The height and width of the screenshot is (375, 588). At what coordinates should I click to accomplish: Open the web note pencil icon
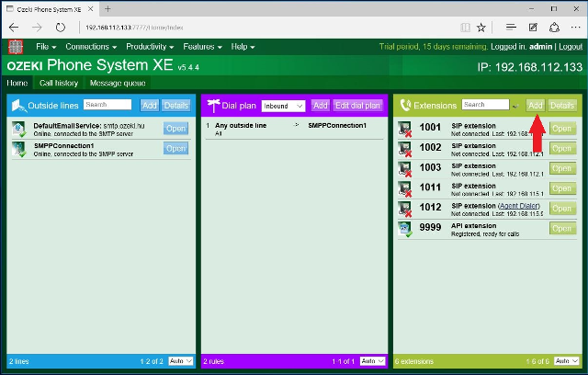point(533,27)
